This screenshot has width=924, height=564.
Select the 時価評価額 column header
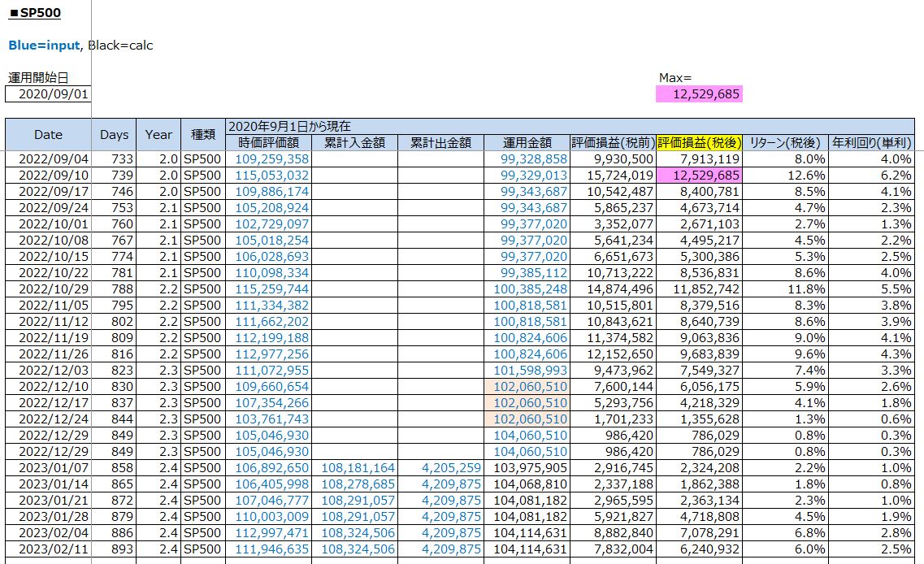click(x=268, y=142)
